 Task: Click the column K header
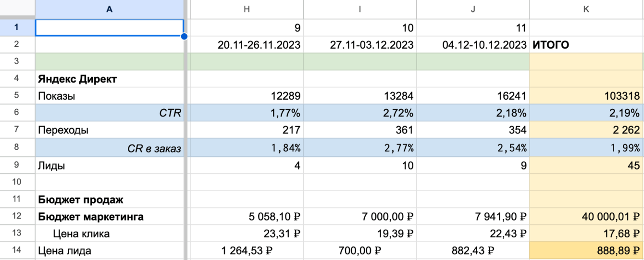[x=586, y=9]
